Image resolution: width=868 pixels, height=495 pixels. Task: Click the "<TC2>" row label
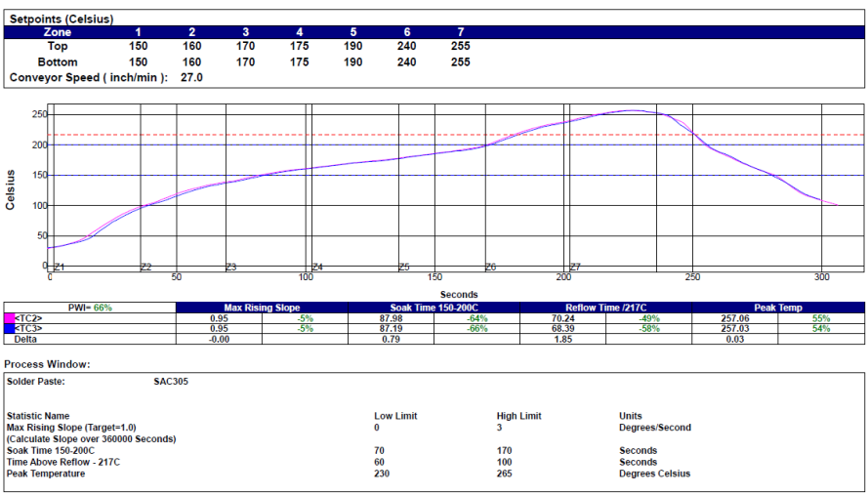coord(28,318)
